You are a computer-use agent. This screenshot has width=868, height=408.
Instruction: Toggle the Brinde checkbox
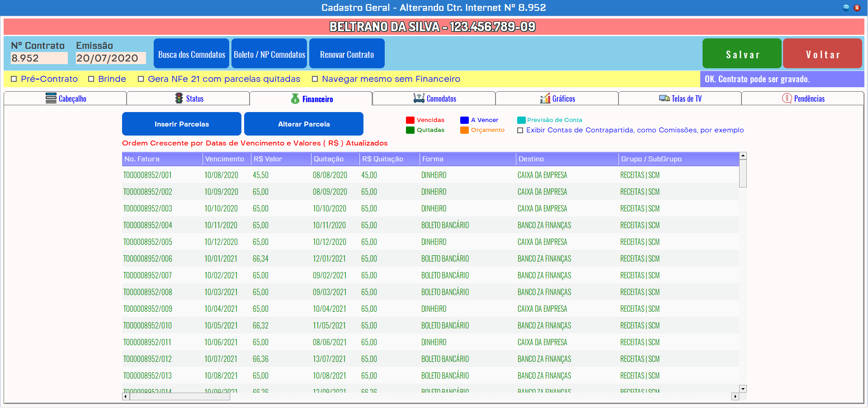[91, 79]
